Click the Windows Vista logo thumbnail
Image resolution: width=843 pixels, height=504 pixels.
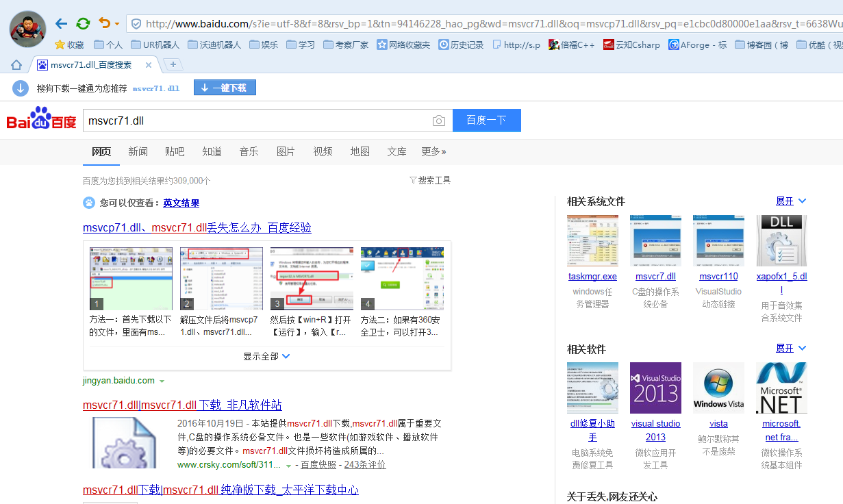coord(718,388)
